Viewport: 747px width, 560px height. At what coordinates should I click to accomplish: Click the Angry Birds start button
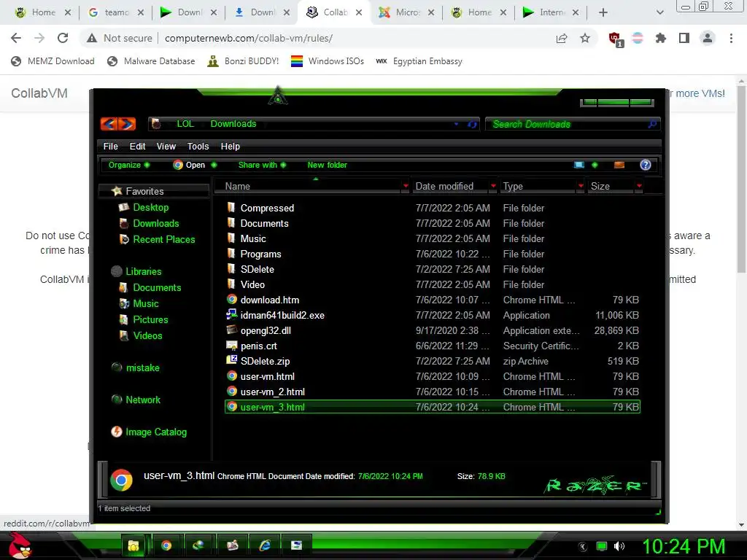pos(20,546)
